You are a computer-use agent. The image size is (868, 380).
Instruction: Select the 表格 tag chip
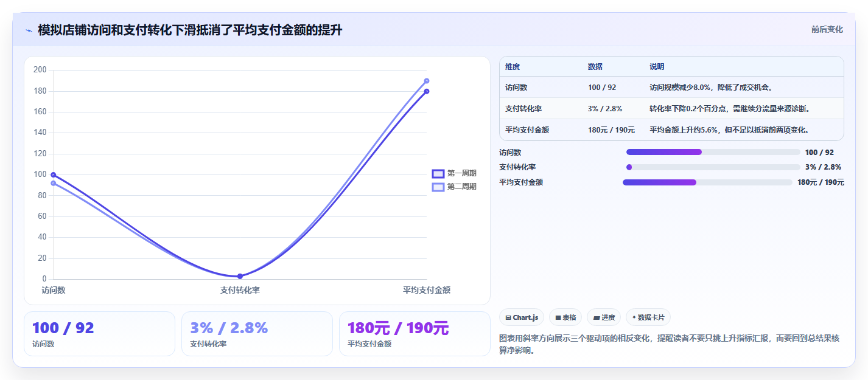pos(565,317)
